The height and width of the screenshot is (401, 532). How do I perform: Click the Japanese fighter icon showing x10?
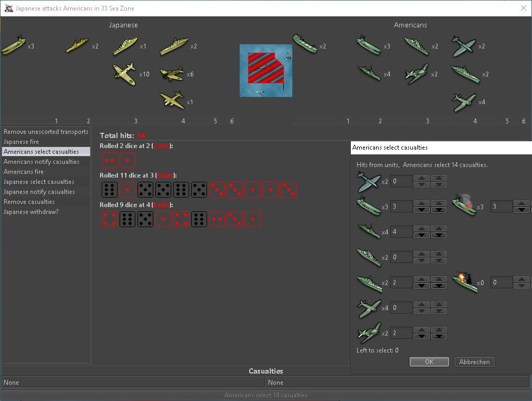[x=125, y=73]
